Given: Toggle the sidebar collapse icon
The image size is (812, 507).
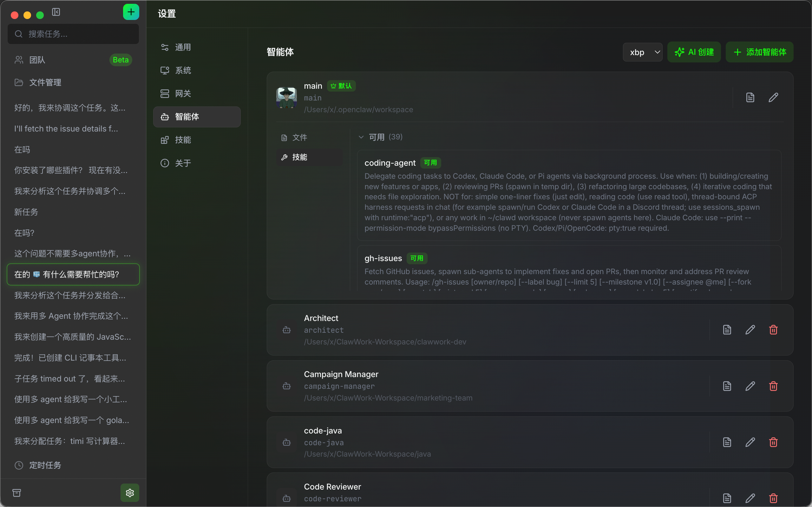Looking at the screenshot, I should (x=56, y=12).
